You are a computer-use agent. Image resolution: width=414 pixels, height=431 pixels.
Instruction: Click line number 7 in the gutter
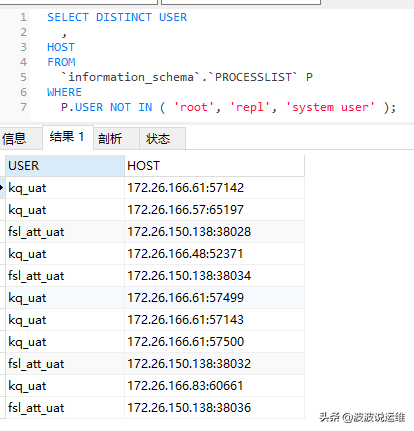coord(23,107)
